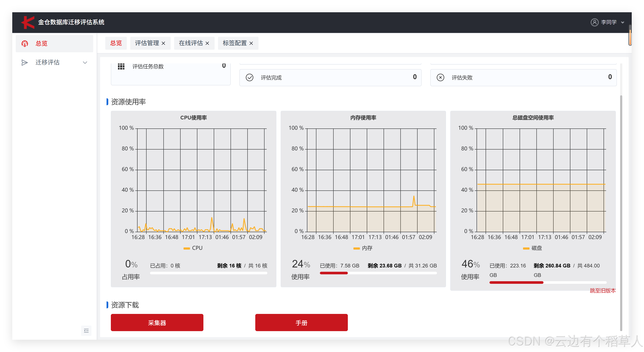Click the CPU使用率 chart title
The height and width of the screenshot is (352, 644).
coord(194,118)
